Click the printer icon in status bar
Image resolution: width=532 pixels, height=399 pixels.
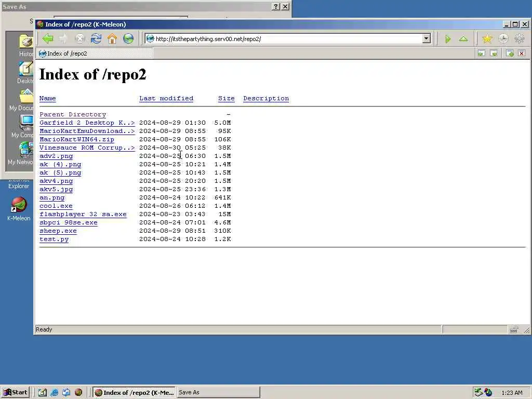click(514, 329)
